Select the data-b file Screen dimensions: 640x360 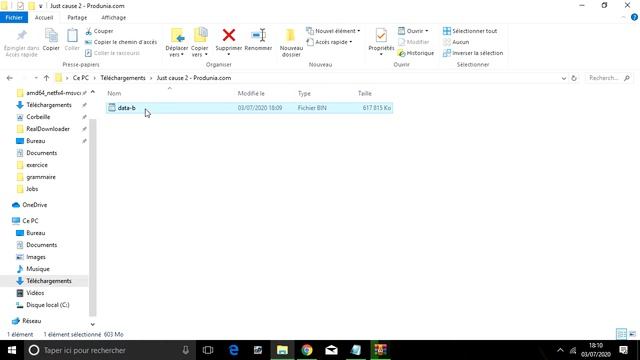[249, 108]
